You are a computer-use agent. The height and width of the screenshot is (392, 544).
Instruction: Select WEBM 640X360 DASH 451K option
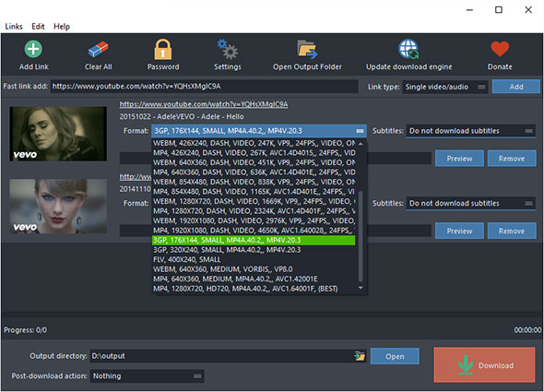click(x=254, y=162)
